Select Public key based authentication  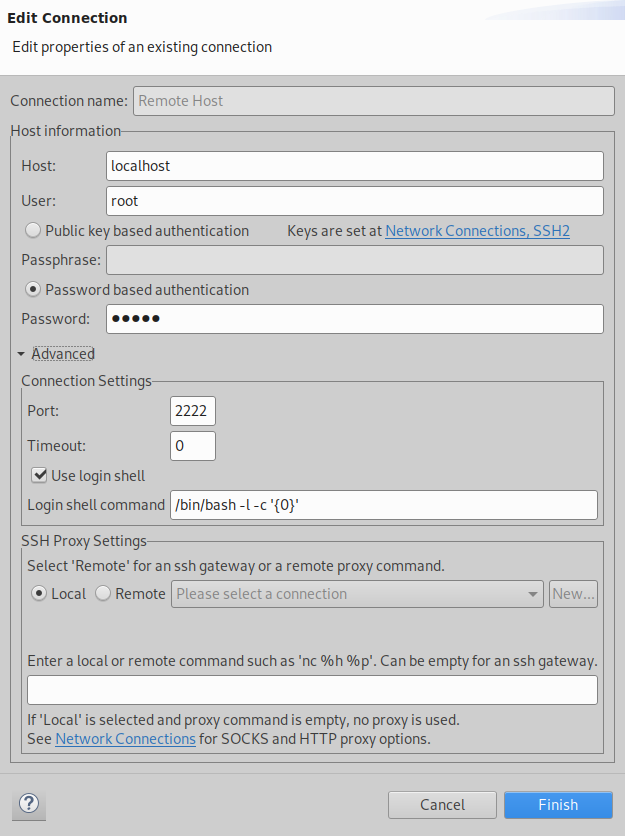click(x=31, y=230)
